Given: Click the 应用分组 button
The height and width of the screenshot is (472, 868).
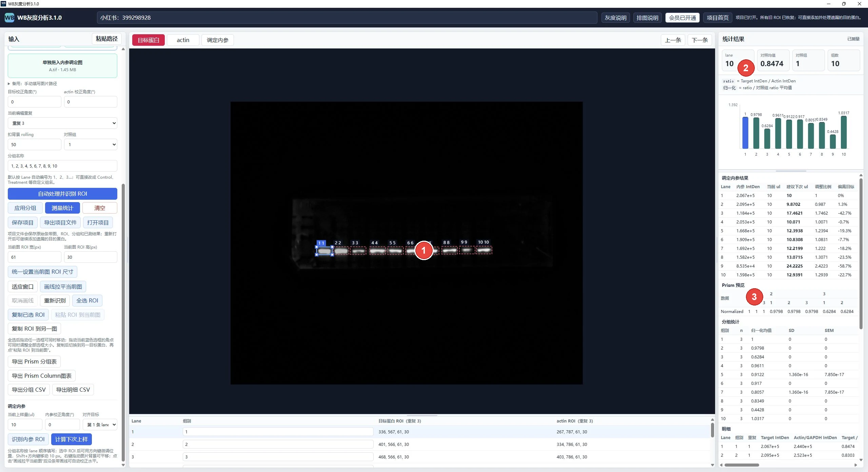Looking at the screenshot, I should (x=25, y=208).
